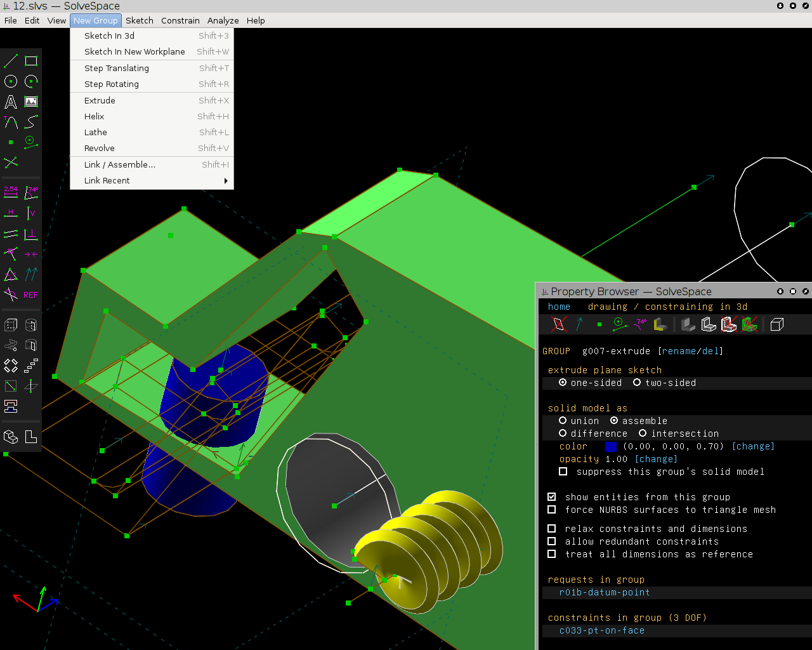Toggle construction geometry tool

point(31,142)
